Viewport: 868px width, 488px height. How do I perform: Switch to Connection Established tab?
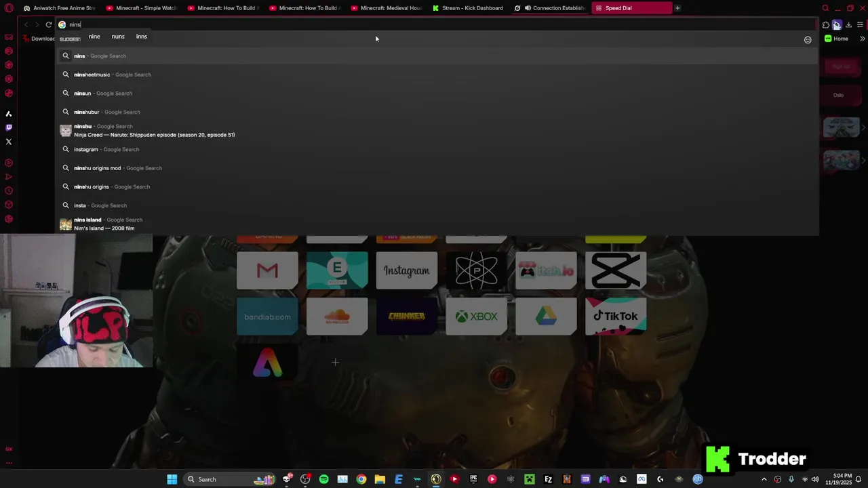point(549,8)
